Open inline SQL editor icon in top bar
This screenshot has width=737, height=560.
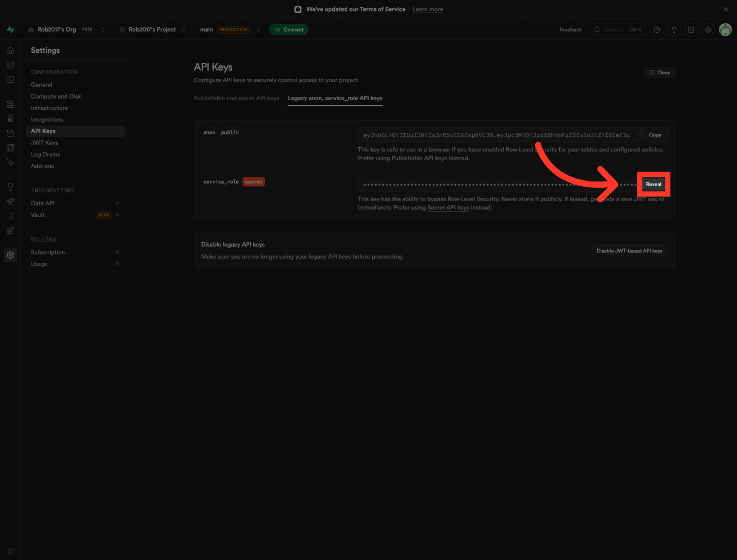click(691, 30)
